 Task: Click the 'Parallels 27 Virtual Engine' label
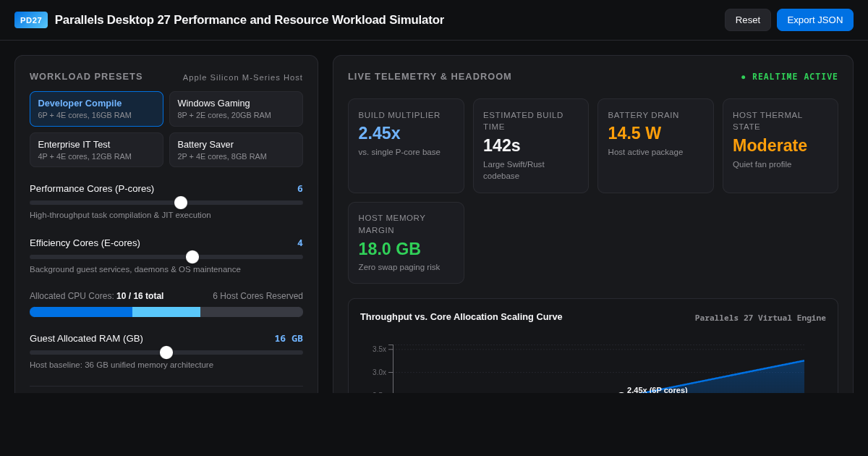coord(760,318)
